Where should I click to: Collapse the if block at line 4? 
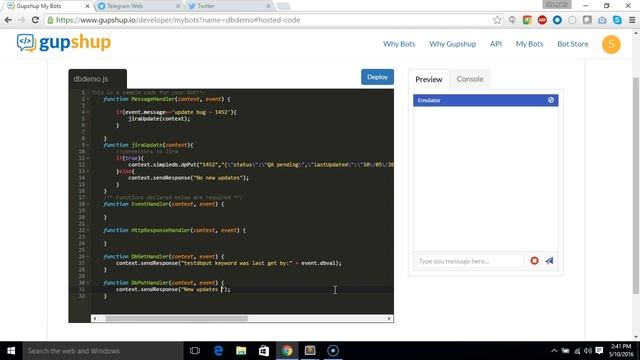[88, 112]
